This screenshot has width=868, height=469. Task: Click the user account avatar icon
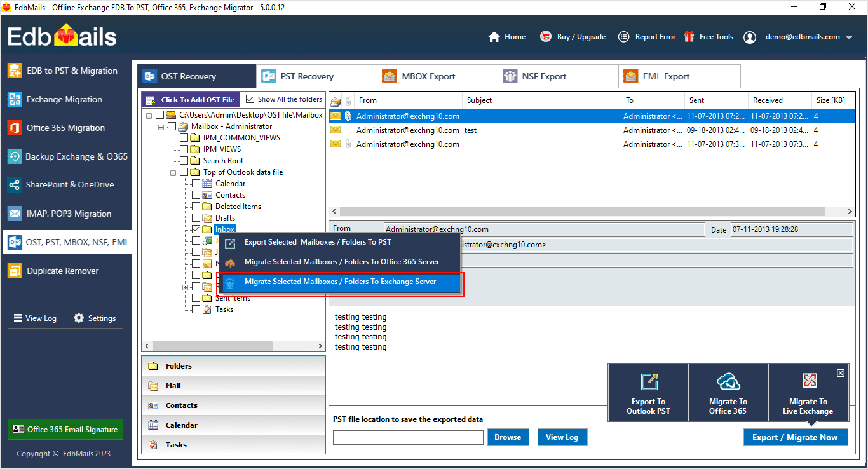pyautogui.click(x=750, y=37)
